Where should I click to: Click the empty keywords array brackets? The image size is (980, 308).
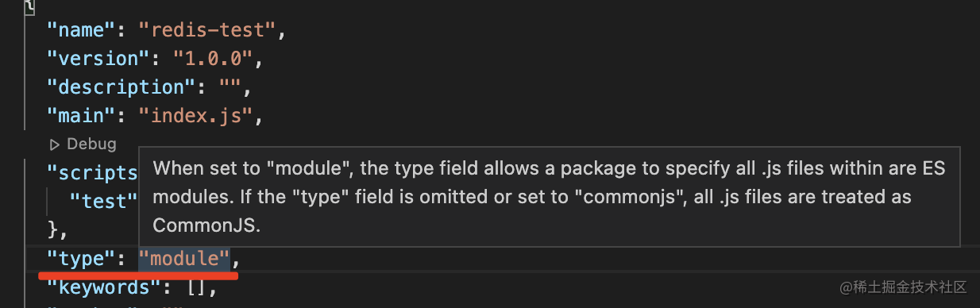(197, 287)
